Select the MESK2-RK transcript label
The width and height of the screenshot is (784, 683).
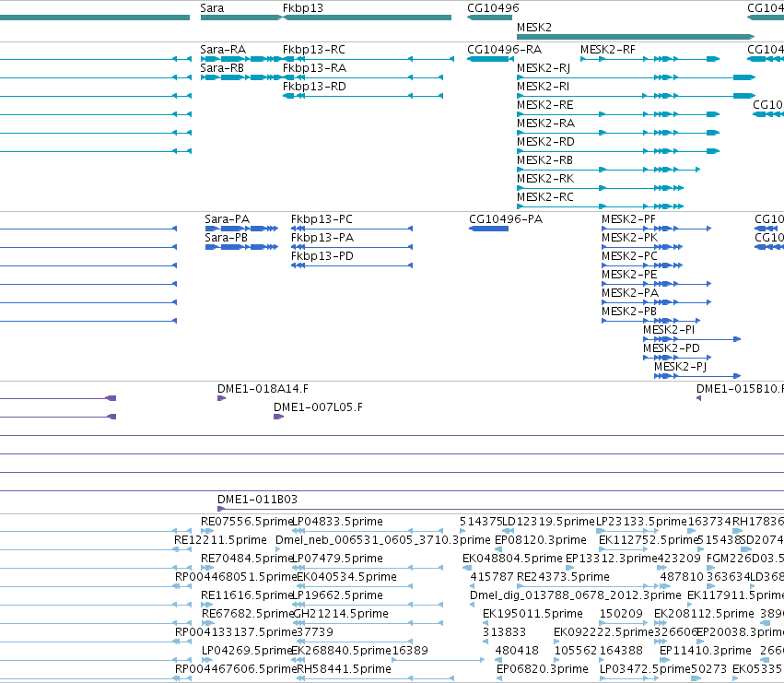pyautogui.click(x=545, y=179)
